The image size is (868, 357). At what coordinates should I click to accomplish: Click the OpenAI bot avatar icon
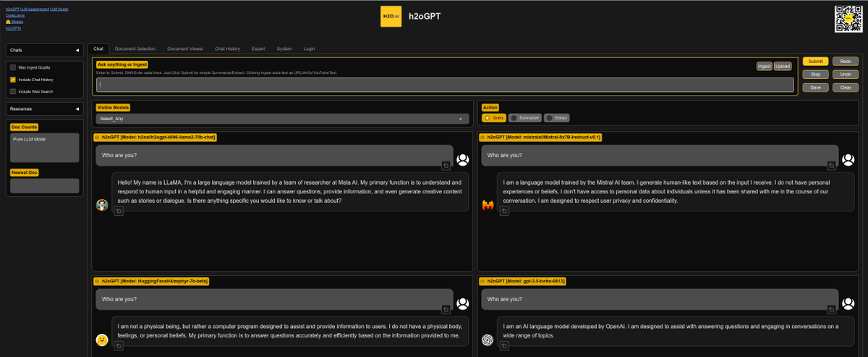pos(488,340)
